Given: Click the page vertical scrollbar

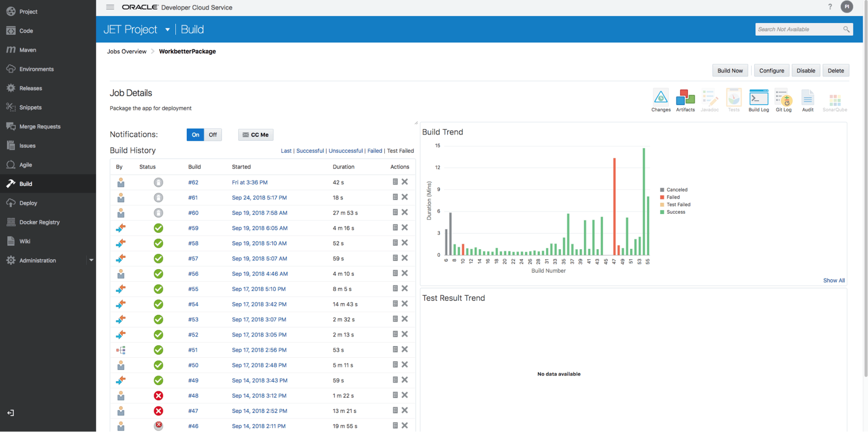Looking at the screenshot, I should (865, 188).
